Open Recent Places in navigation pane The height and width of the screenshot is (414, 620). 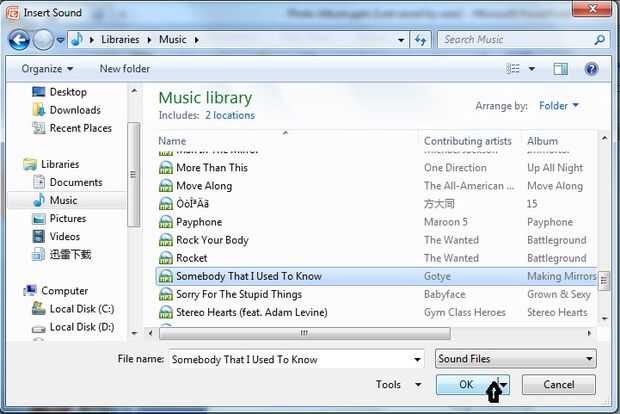(x=81, y=128)
